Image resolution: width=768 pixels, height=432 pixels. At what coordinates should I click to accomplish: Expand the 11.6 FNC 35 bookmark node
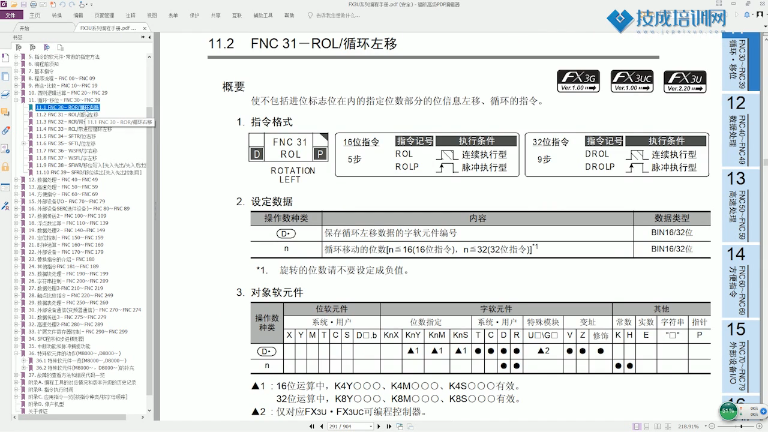pyautogui.click(x=24, y=144)
